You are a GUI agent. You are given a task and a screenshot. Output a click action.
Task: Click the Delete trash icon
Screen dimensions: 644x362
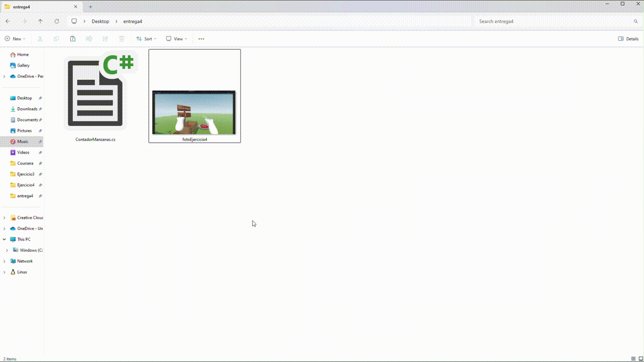[x=122, y=39]
